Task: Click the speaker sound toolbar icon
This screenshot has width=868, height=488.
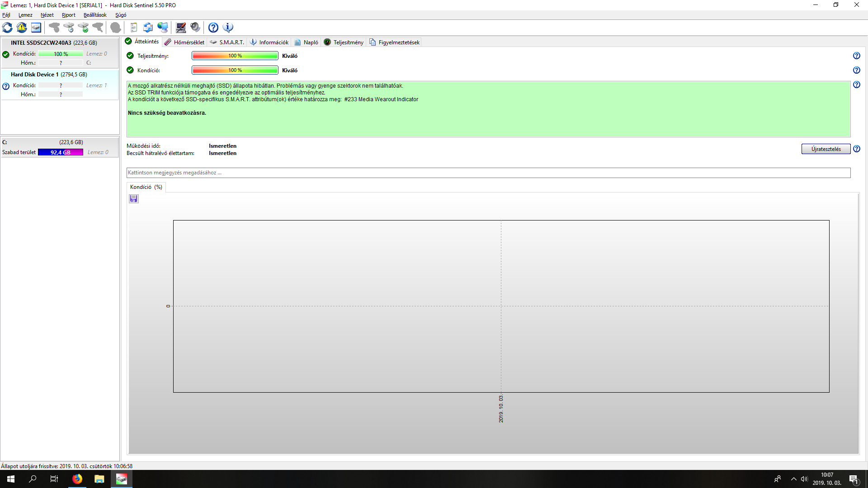Action: click(x=195, y=28)
